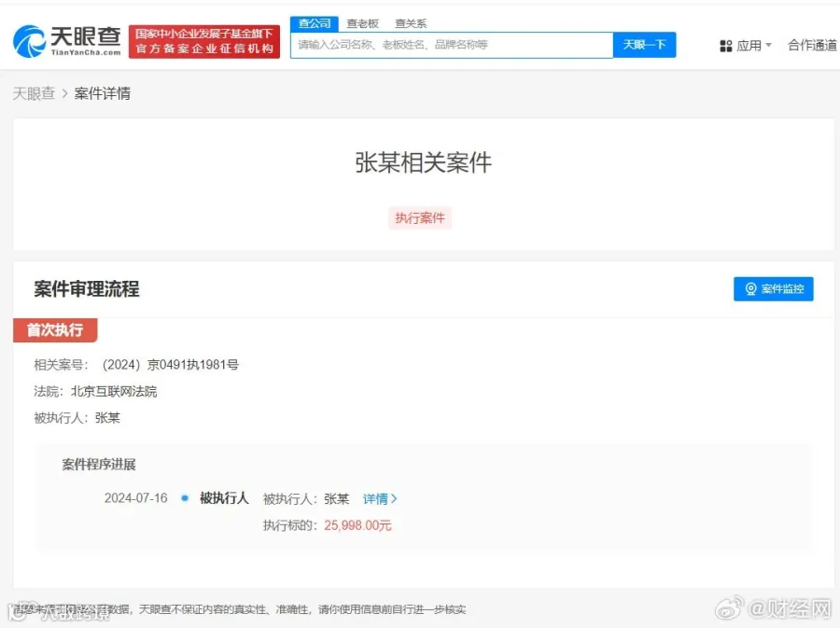Click the breadcrumb separator chevron
The image size is (840, 628).
64,93
